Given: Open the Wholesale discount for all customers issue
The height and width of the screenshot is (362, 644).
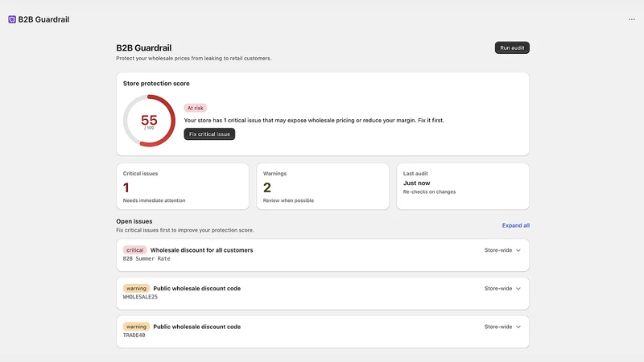Looking at the screenshot, I should [323, 255].
